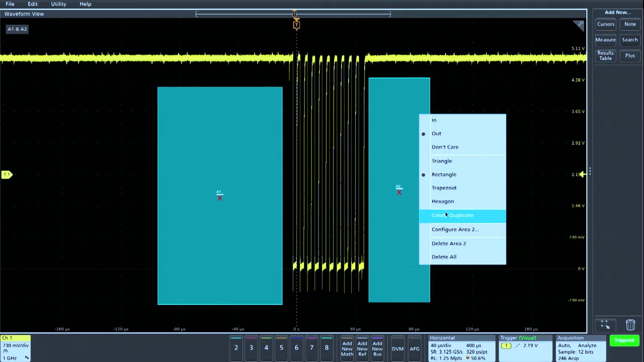Open the Edit menu
Screen dimensions: 644x362
32,4
